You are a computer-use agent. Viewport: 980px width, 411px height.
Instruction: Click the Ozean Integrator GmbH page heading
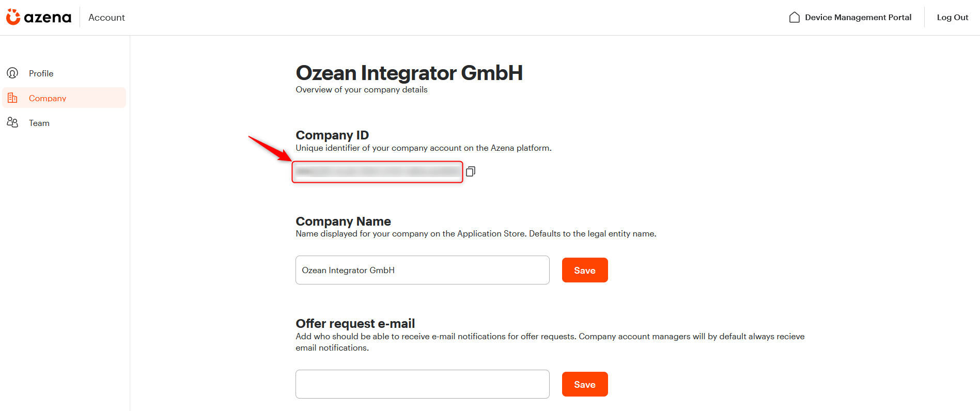(409, 73)
